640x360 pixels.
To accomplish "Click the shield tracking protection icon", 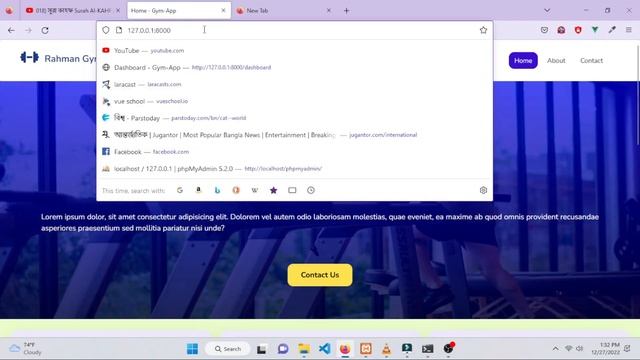I will (106, 30).
